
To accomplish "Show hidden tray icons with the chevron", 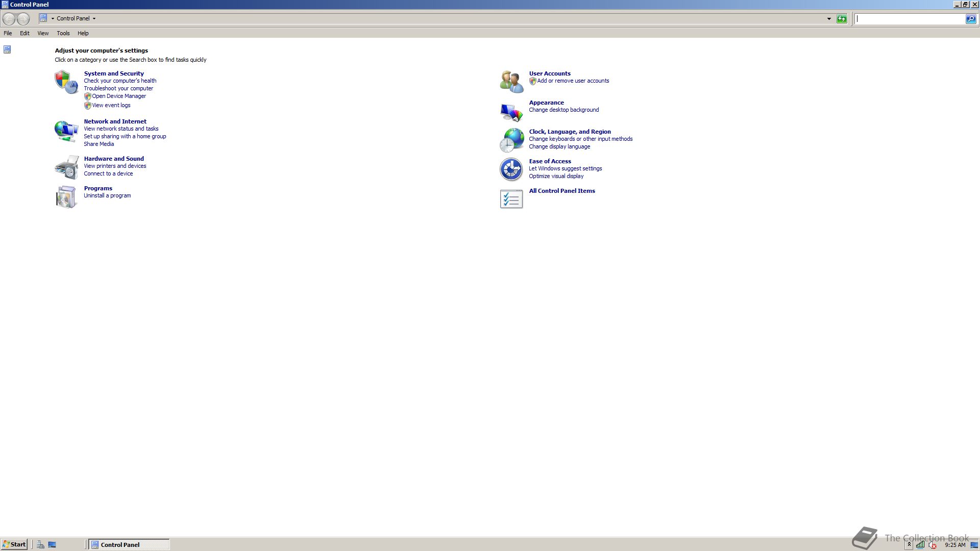I will point(909,545).
